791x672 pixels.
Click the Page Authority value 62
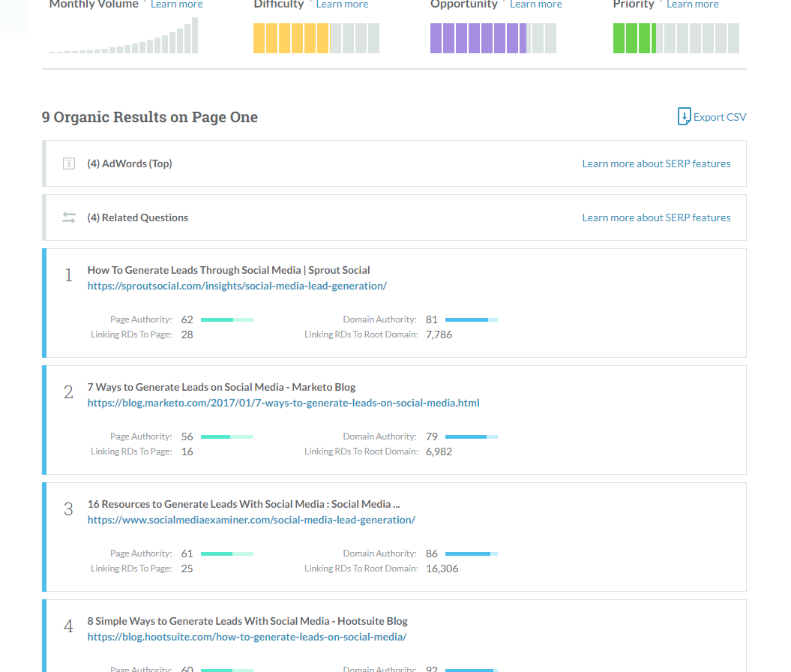(x=187, y=319)
